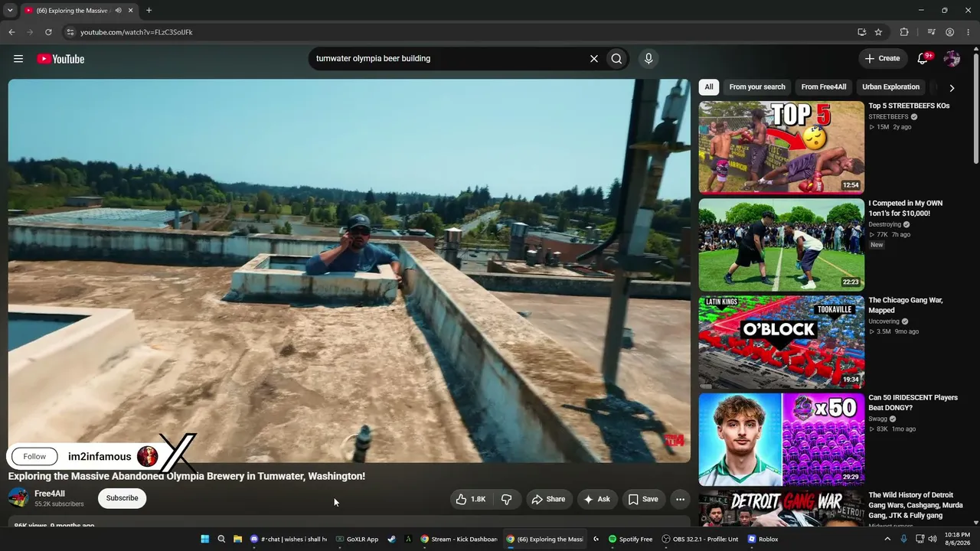This screenshot has width=980, height=551.
Task: Open the 1on1's for $10,000 video thumbnail
Action: [781, 245]
